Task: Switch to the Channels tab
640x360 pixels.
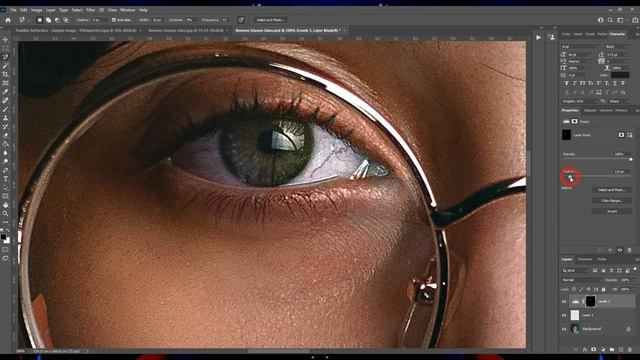Action: tap(584, 260)
